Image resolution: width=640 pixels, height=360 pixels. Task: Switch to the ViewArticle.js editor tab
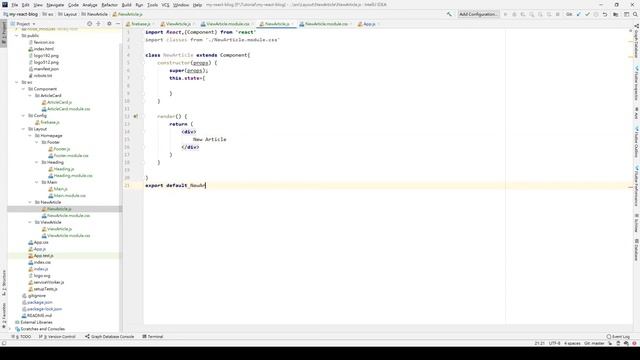click(177, 24)
